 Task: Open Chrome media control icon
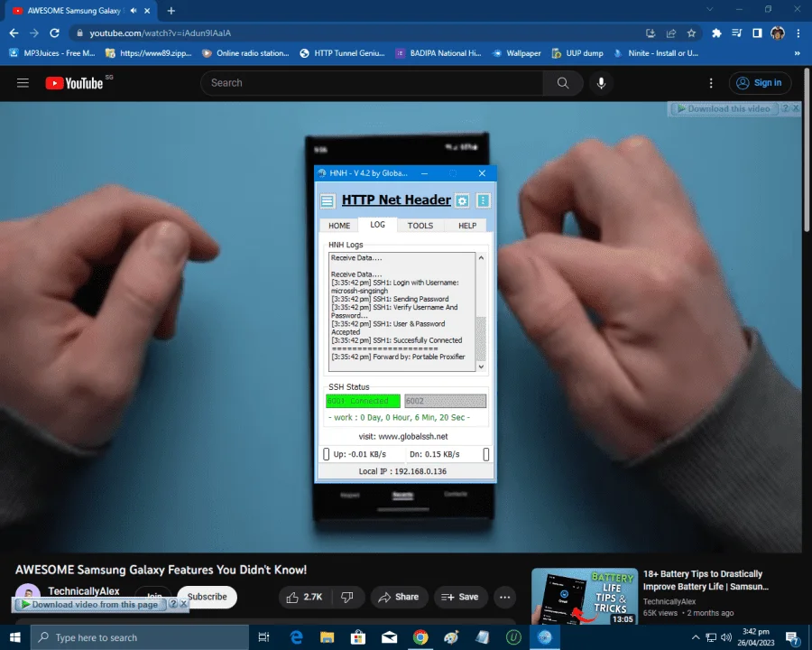[x=736, y=33]
